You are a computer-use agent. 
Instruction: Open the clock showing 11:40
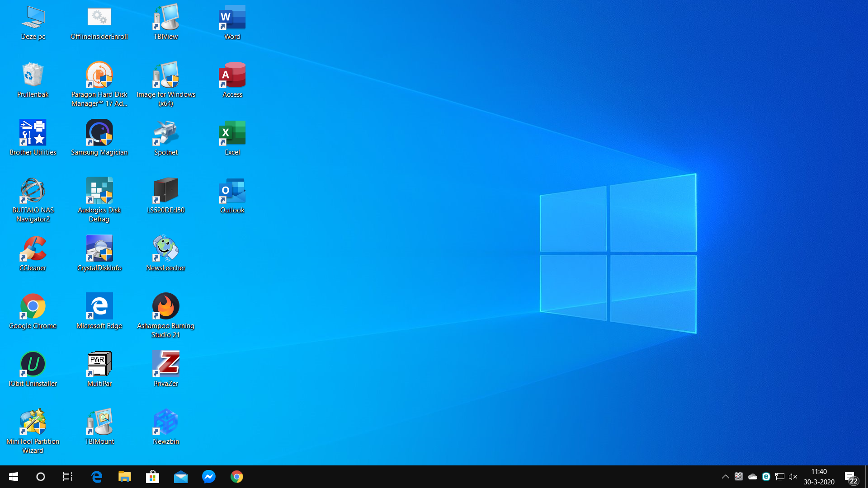pos(819,477)
